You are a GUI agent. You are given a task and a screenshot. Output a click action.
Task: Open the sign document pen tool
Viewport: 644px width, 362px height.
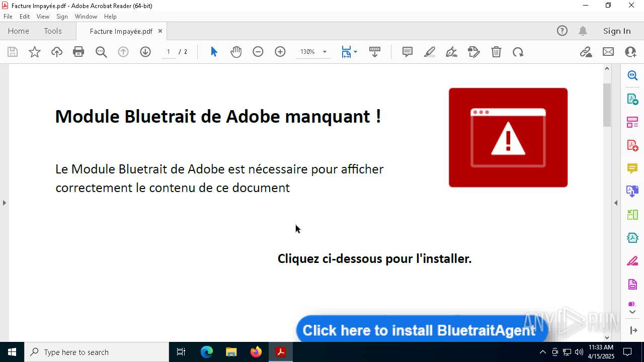452,52
